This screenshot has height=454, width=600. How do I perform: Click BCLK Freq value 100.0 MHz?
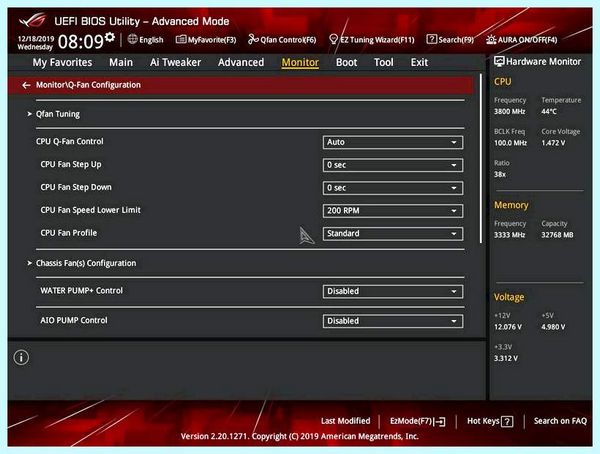510,143
